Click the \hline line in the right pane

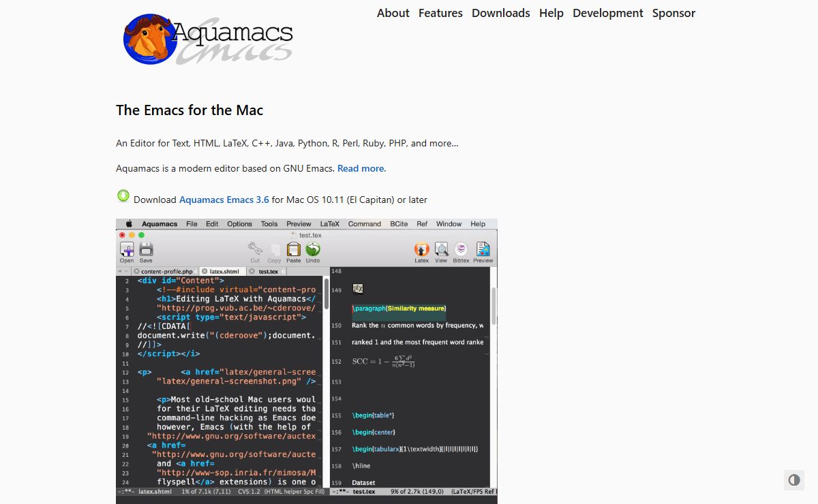361,466
